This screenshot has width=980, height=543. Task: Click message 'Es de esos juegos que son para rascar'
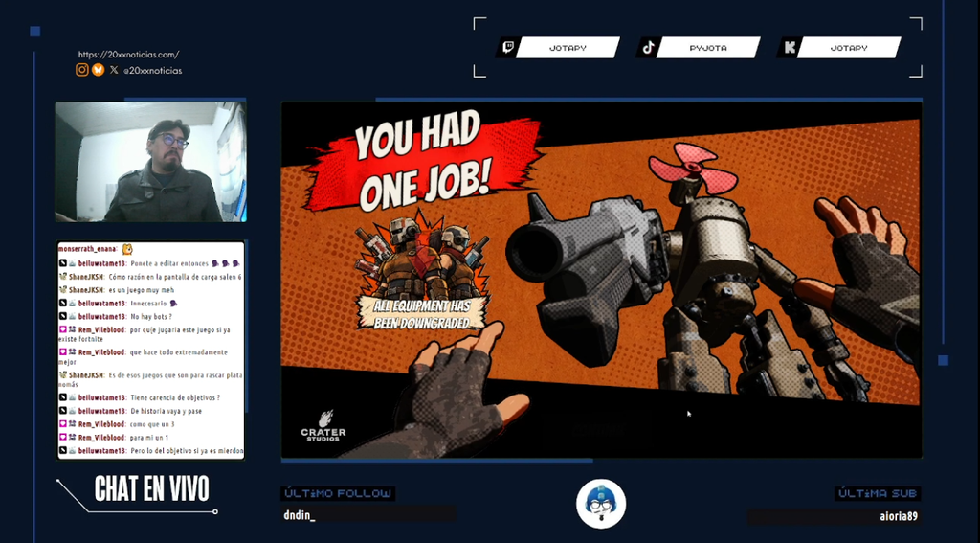pos(150,380)
